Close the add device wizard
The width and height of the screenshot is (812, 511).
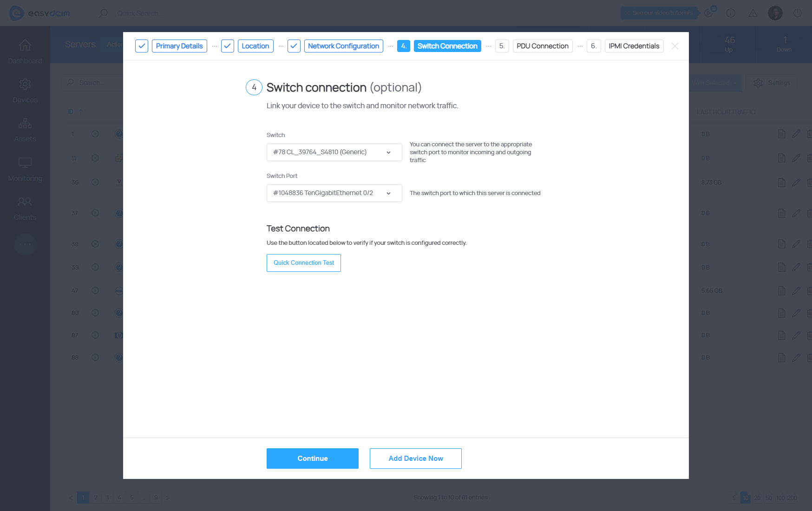point(675,46)
